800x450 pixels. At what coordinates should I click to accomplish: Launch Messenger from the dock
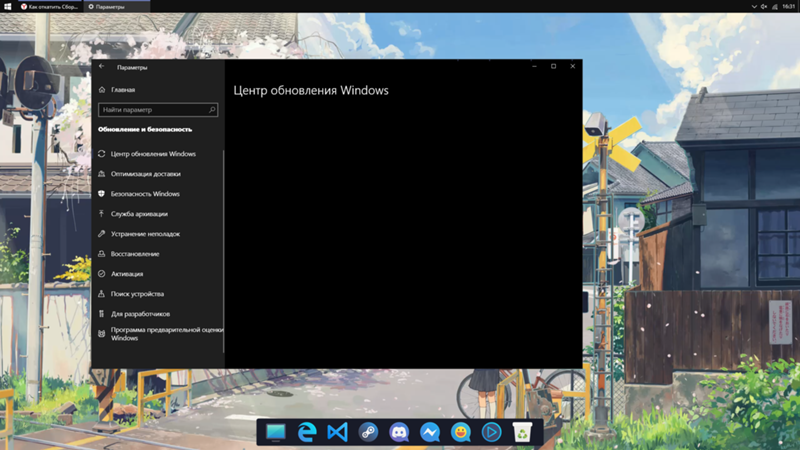(430, 432)
